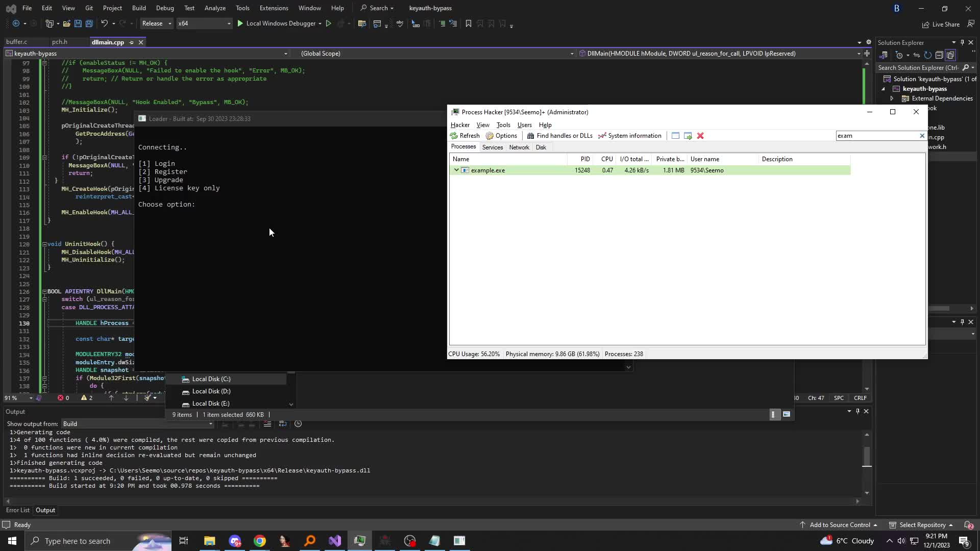Click the red X terminate icon in Process Hacker
Screen dimensions: 980x551
(x=700, y=136)
